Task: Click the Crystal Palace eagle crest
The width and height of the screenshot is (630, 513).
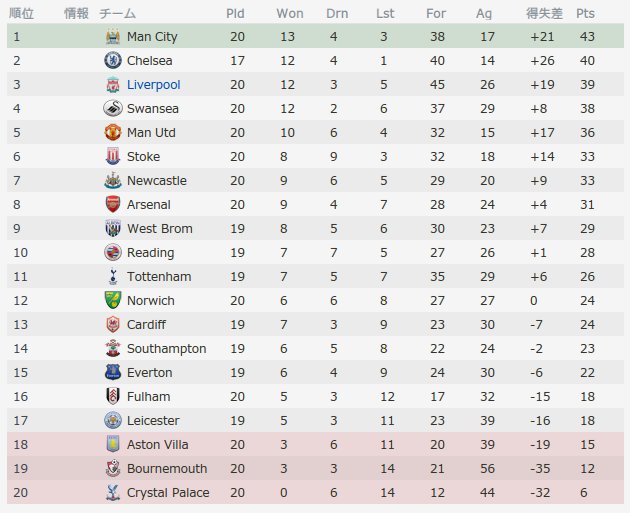Action: coord(113,493)
